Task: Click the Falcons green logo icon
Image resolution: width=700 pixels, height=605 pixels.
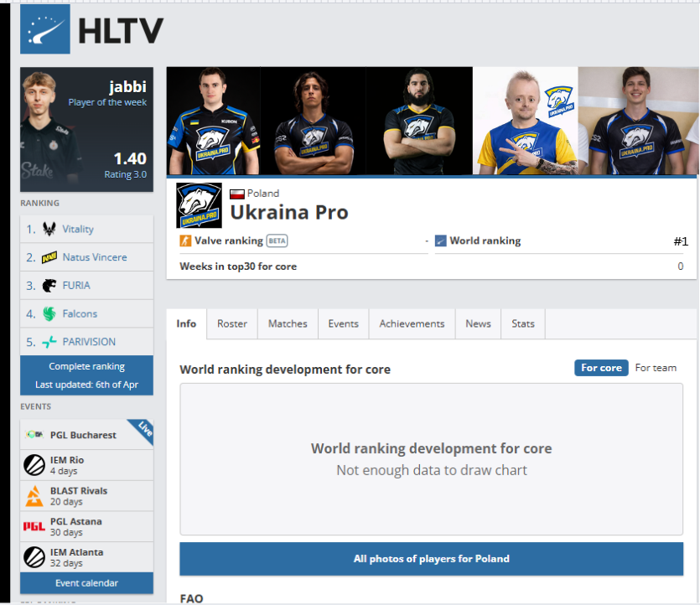Action: 49,313
